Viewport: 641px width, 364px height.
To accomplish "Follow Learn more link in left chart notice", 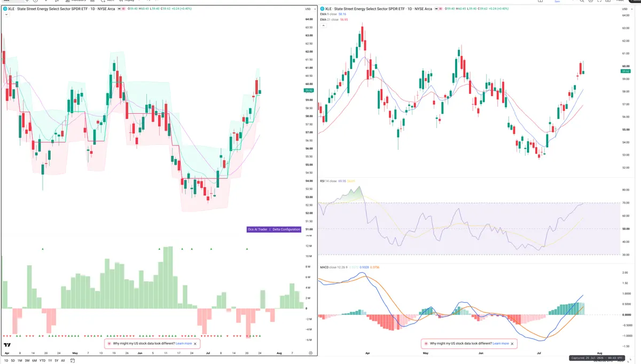I will pos(184,344).
